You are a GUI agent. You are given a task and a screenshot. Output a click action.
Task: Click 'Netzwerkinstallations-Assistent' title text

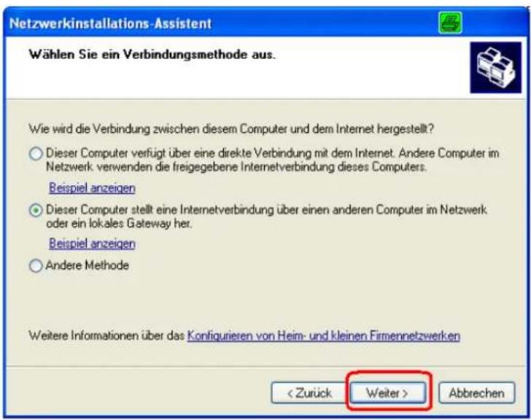pyautogui.click(x=110, y=23)
